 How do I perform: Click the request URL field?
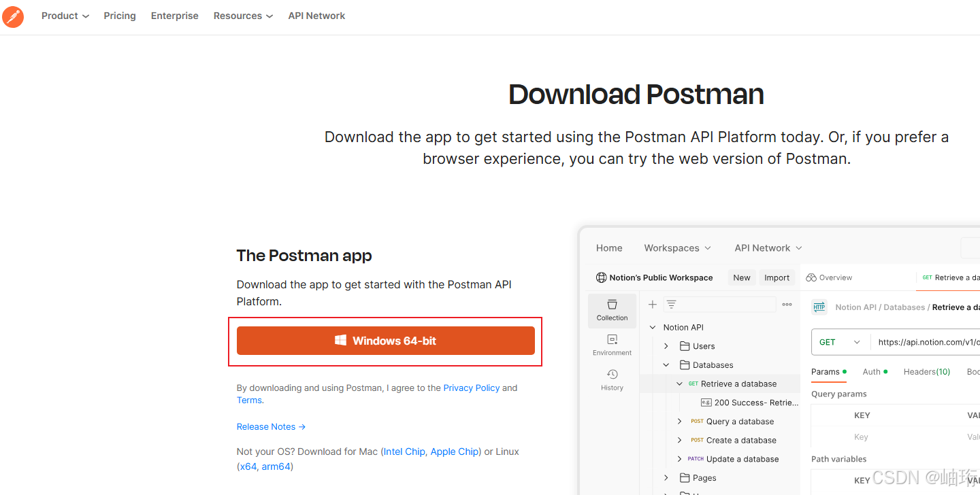pyautogui.click(x=926, y=342)
